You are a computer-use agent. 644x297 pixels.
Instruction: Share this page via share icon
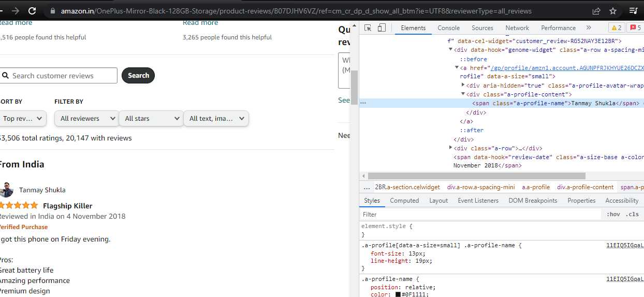pos(596,11)
